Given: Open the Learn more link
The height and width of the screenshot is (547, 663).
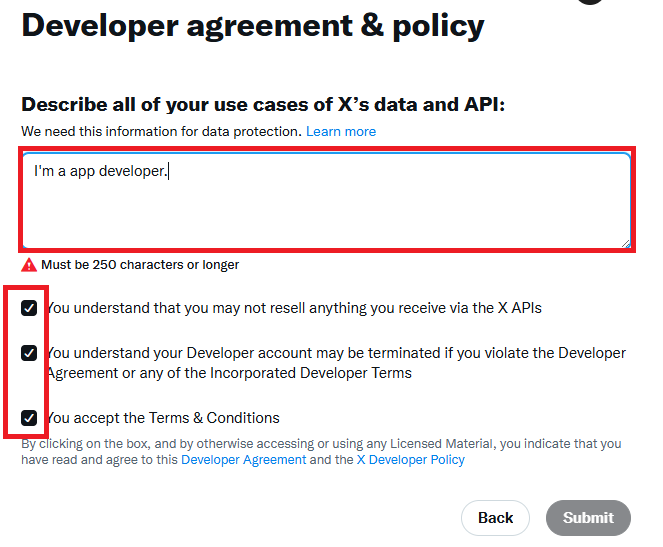Looking at the screenshot, I should [x=341, y=131].
